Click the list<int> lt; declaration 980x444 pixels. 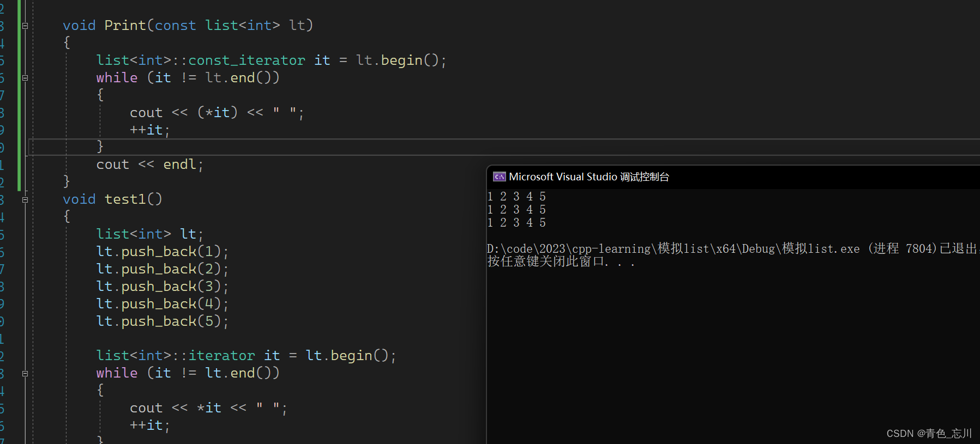click(x=150, y=234)
